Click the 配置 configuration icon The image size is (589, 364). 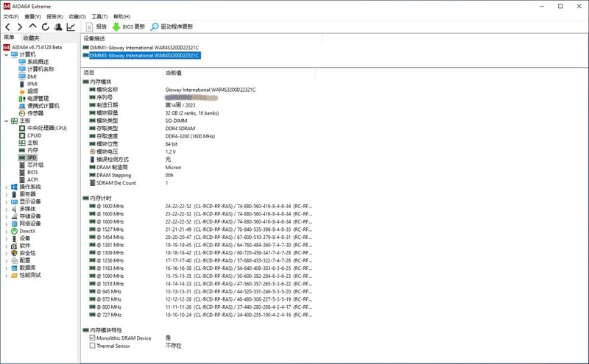[14, 260]
